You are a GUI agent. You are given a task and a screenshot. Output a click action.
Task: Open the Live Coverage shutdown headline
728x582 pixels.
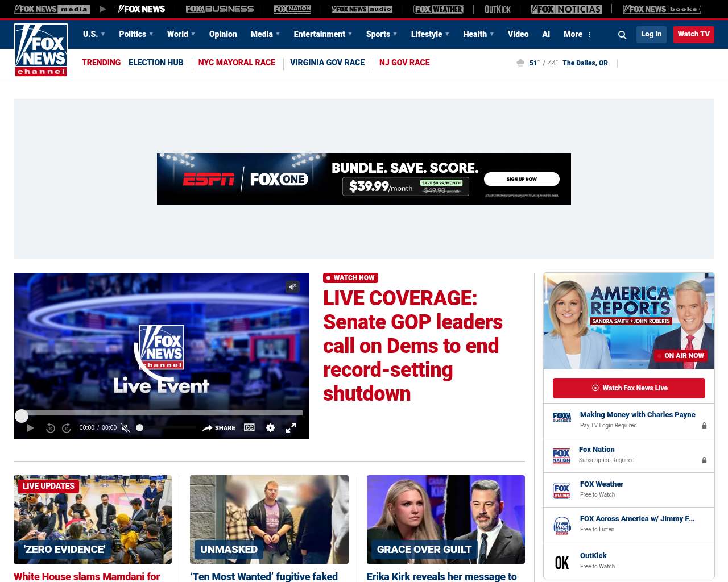pos(413,346)
